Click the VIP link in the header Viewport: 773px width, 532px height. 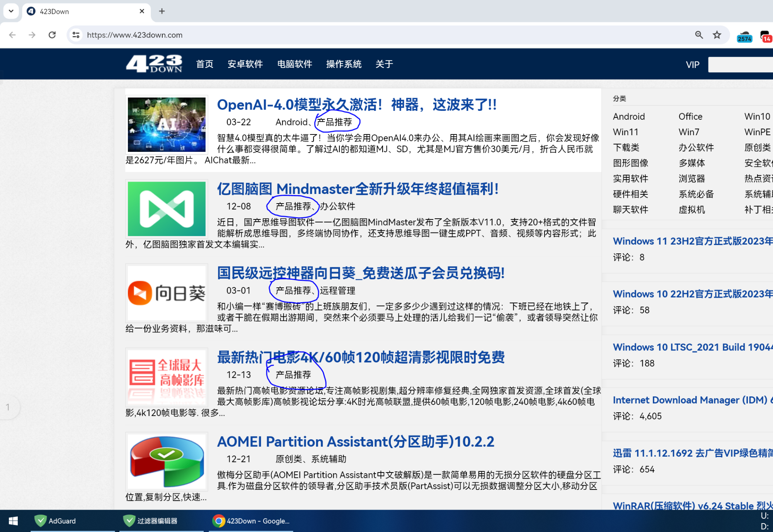pyautogui.click(x=692, y=65)
